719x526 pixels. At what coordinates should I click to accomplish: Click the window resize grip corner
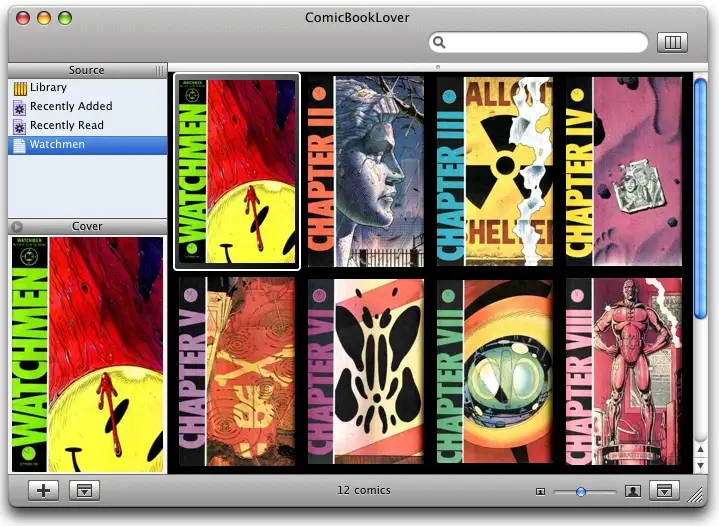[x=696, y=496]
